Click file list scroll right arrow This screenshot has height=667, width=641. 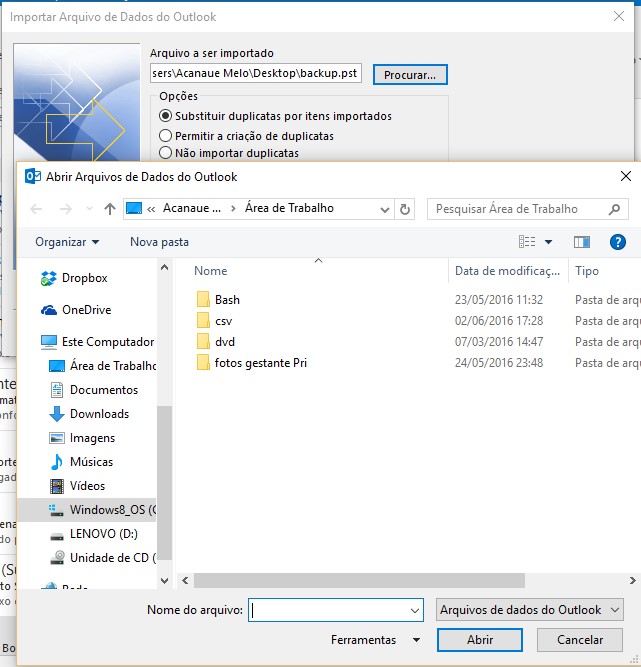(x=632, y=580)
